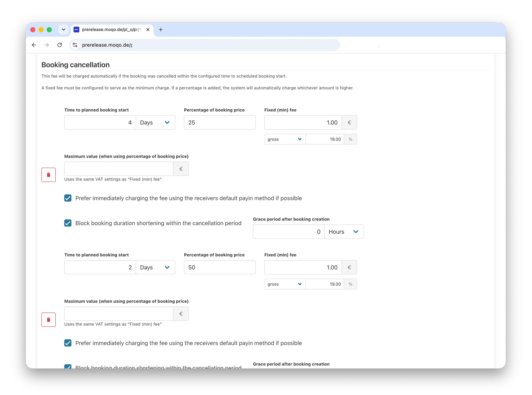Open a new browser tab
The width and height of the screenshot is (532, 395).
point(161,30)
